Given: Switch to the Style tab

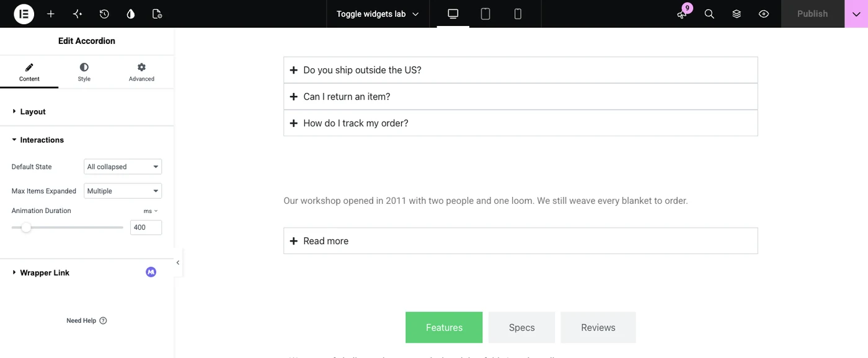Looking at the screenshot, I should pyautogui.click(x=84, y=72).
